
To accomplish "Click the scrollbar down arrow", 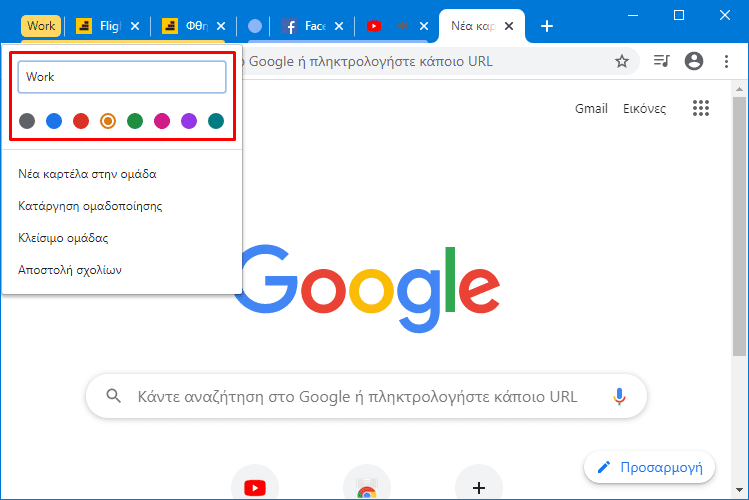I will 739,489.
